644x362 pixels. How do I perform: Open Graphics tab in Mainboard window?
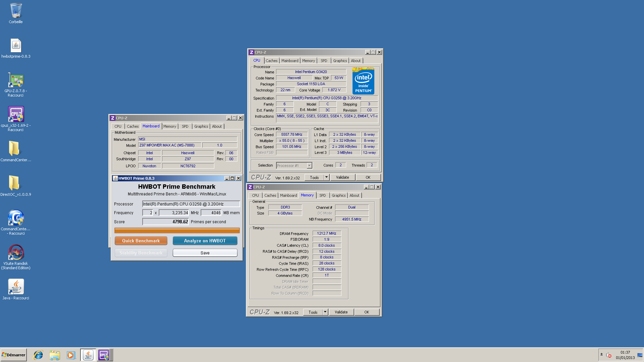pyautogui.click(x=201, y=126)
